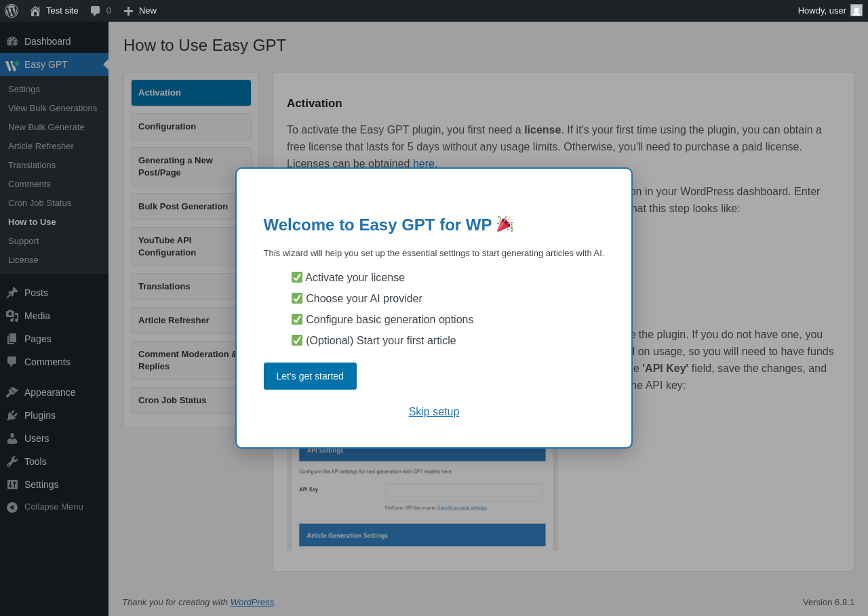The image size is (868, 616).
Task: Click the Activate your license checkmark
Action: pos(297,277)
